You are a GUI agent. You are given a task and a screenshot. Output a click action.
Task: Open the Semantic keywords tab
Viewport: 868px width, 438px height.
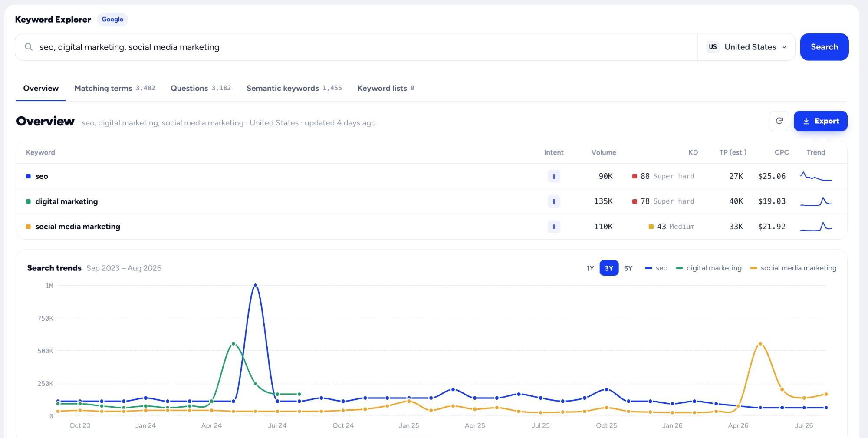tap(294, 88)
